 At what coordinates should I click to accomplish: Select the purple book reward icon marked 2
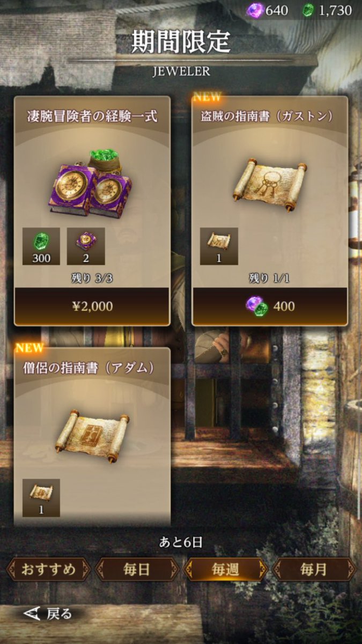click(86, 246)
